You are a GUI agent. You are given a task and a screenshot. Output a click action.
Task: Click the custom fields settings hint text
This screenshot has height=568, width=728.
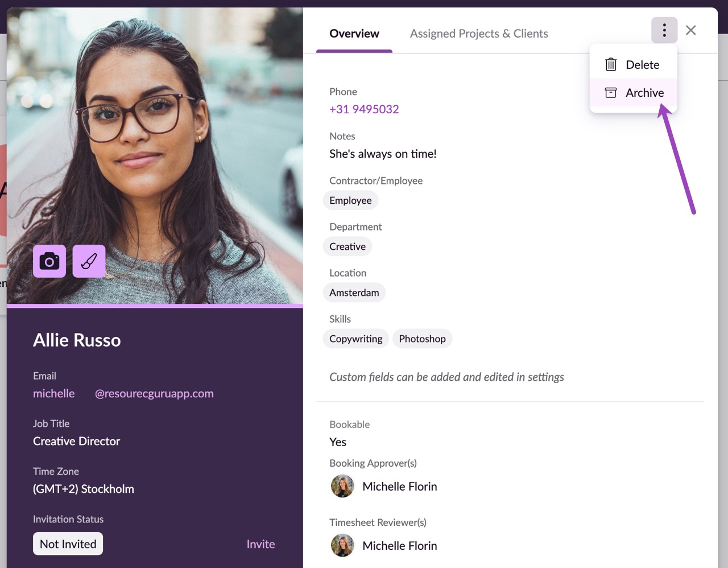(x=446, y=377)
